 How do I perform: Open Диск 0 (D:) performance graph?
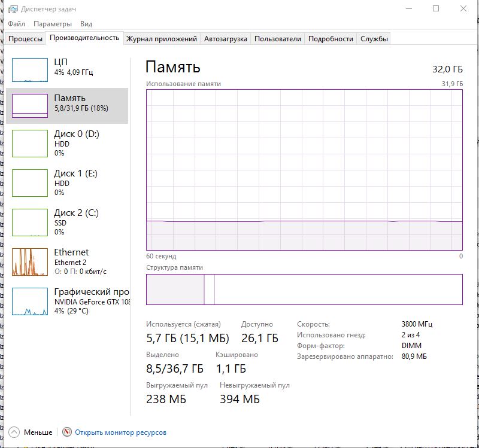[x=30, y=144]
